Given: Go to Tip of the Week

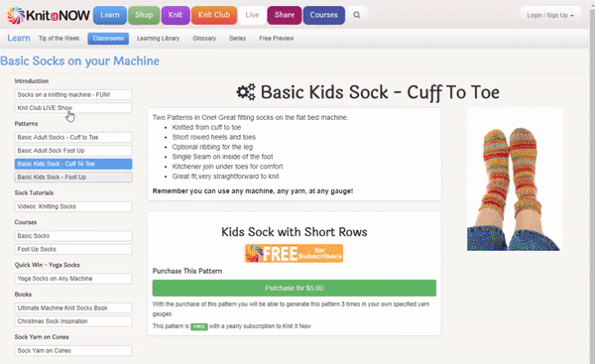Looking at the screenshot, I should pyautogui.click(x=59, y=39).
